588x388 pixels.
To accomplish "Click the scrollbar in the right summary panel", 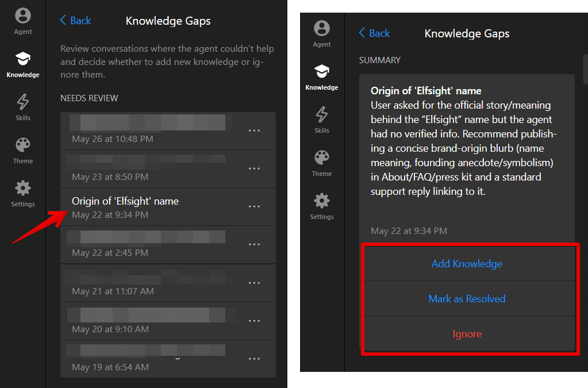I will pyautogui.click(x=585, y=70).
